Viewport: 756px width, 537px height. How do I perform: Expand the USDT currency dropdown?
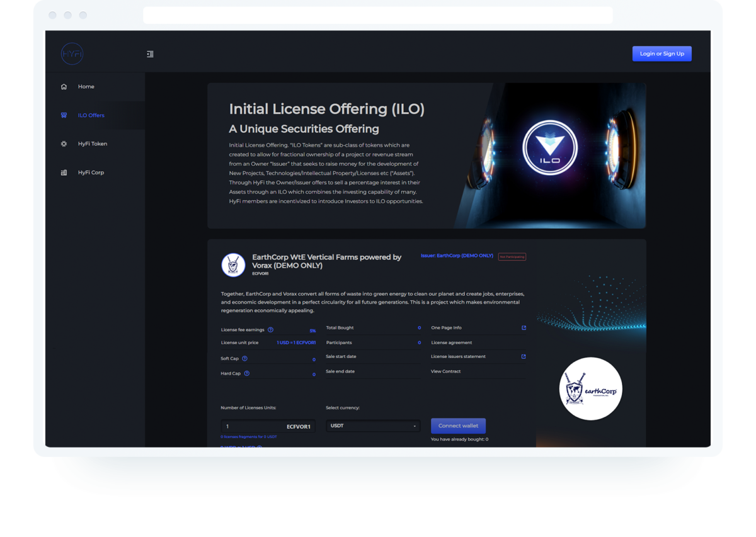[x=373, y=426]
